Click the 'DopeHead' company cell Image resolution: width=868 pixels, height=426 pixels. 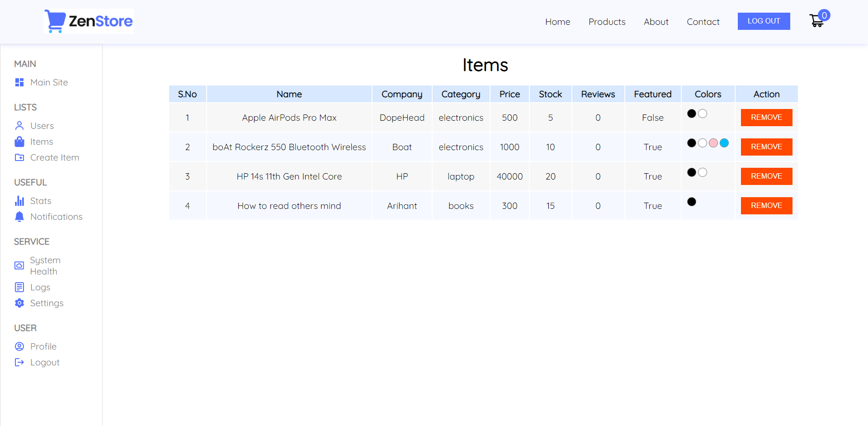402,118
